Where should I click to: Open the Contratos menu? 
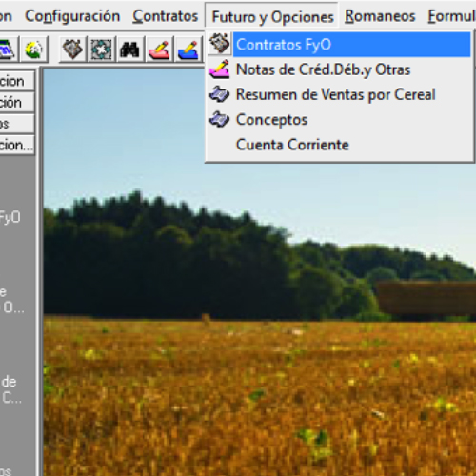click(x=166, y=16)
